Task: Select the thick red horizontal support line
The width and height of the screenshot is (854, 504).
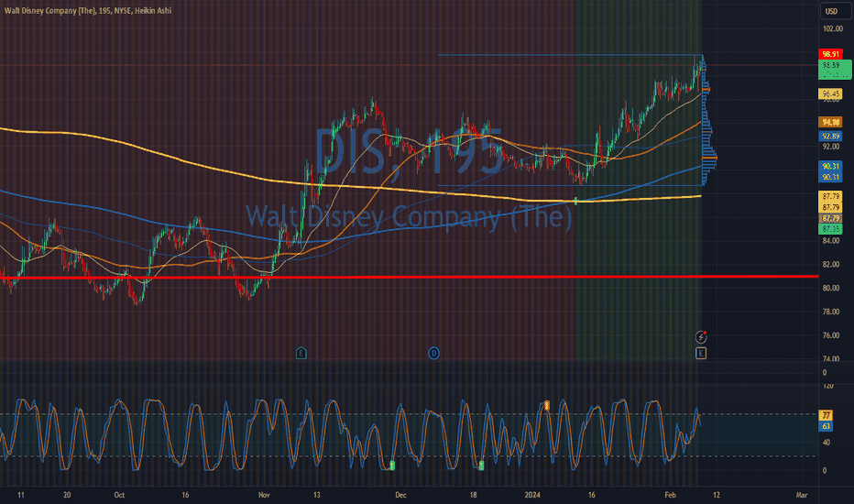Action: 409,278
